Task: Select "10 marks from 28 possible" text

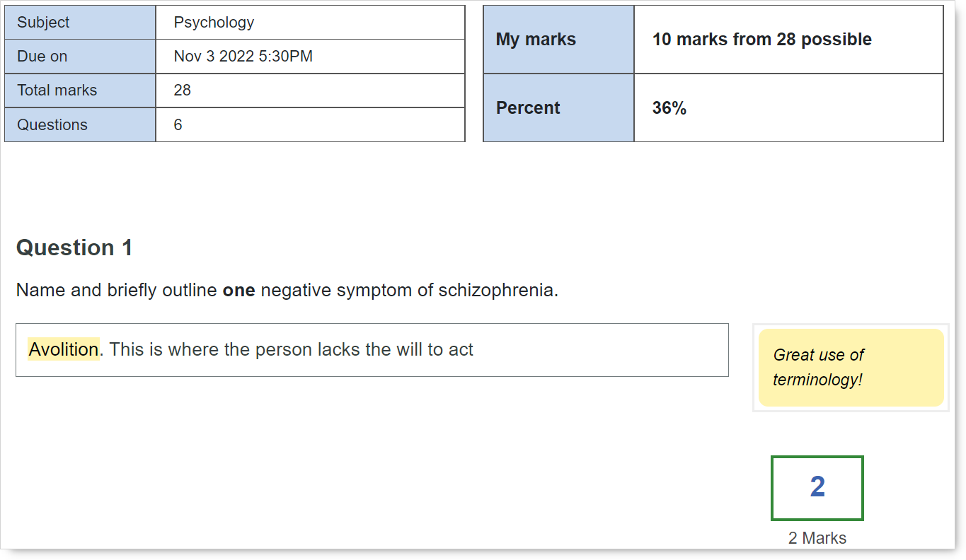Action: tap(761, 40)
